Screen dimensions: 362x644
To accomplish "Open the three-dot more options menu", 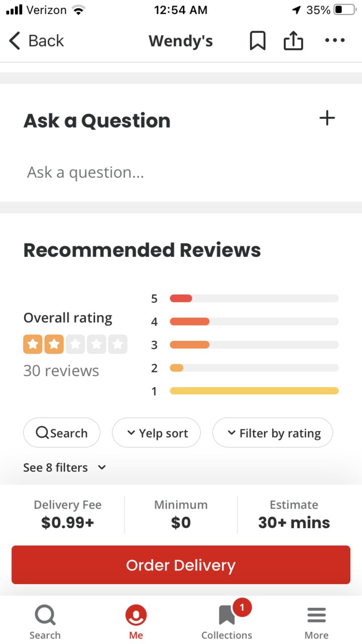I will (335, 40).
